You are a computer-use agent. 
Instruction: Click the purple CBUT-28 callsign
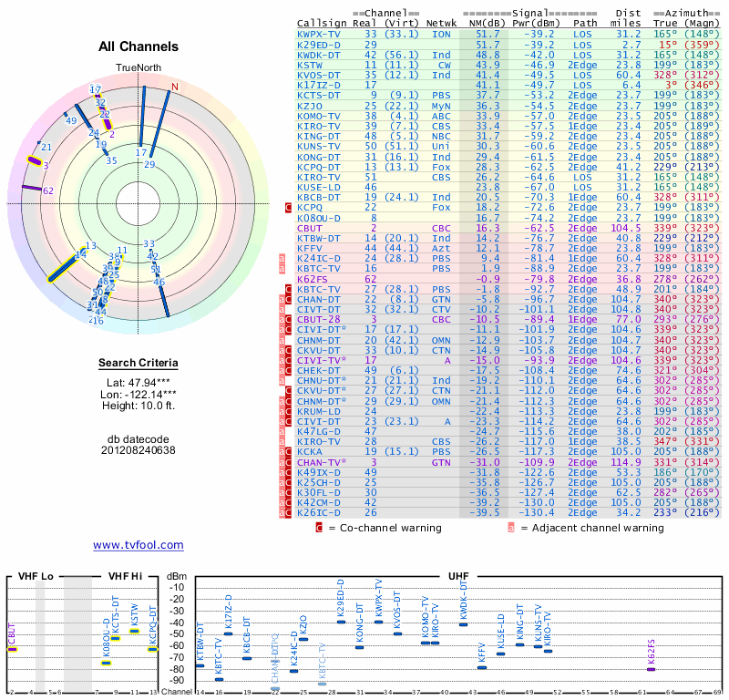[x=318, y=320]
